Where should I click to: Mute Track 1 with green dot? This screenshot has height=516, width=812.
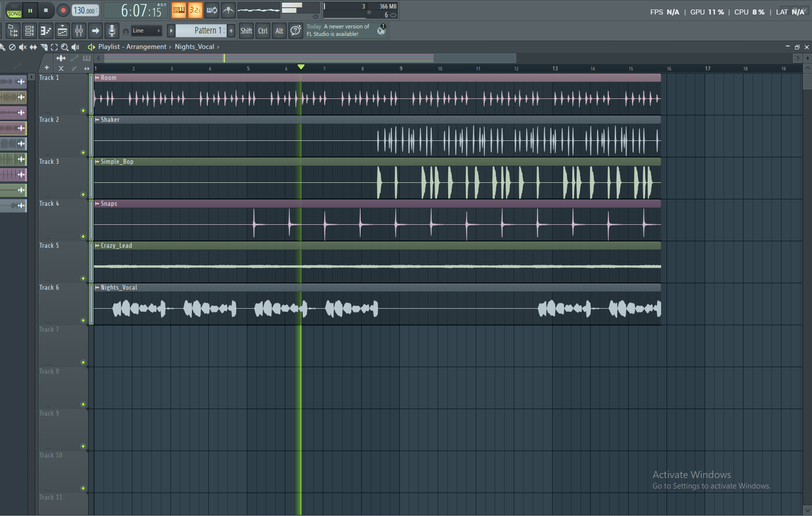pyautogui.click(x=83, y=110)
